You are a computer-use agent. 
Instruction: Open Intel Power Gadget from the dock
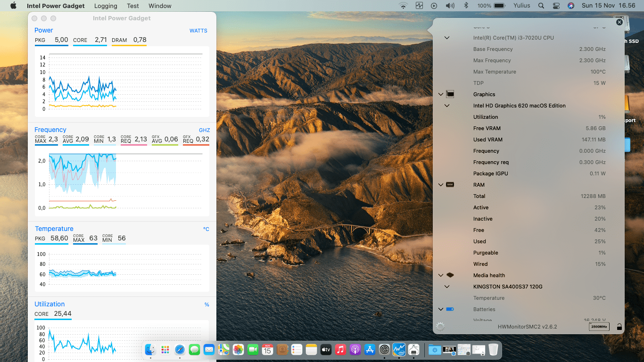[x=399, y=350]
